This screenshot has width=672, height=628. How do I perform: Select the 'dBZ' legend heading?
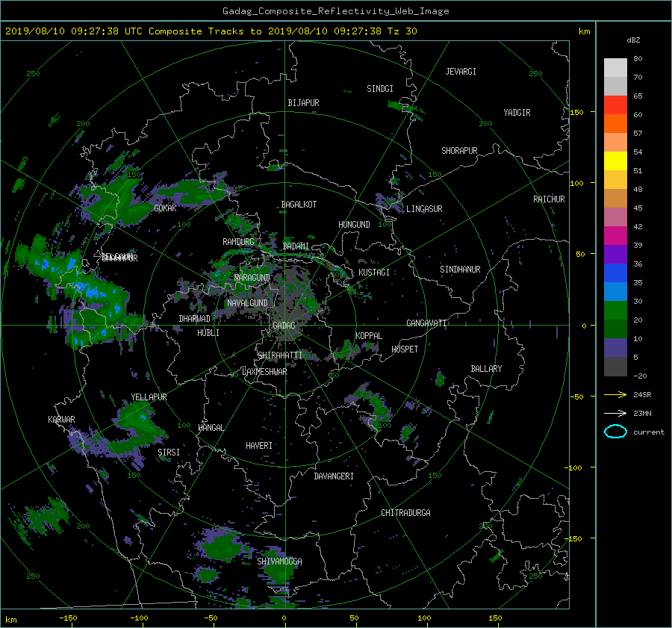(633, 40)
